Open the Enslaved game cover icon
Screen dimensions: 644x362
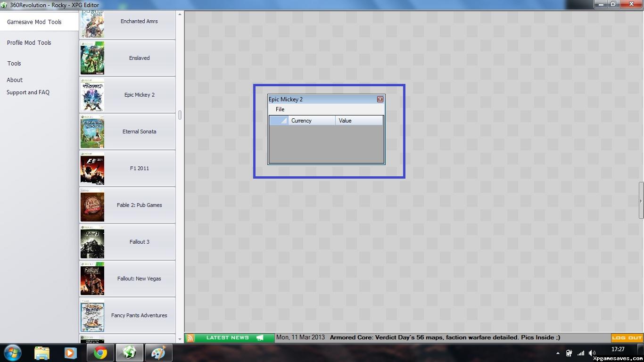[92, 58]
